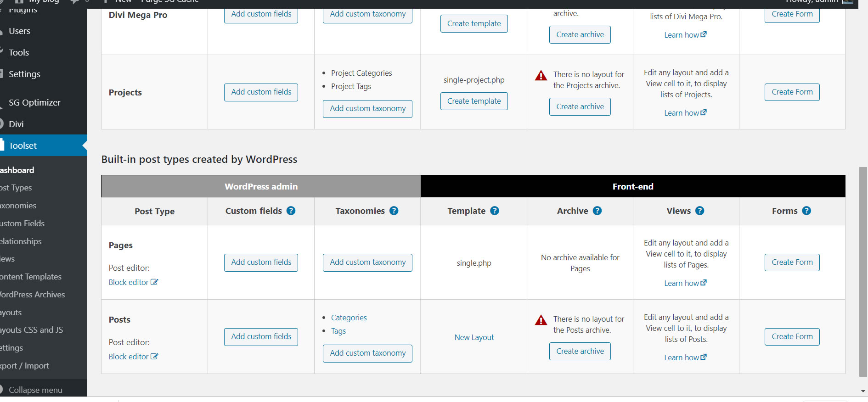Open SG Optimizer from the sidebar
This screenshot has width=868, height=402.
coord(34,102)
